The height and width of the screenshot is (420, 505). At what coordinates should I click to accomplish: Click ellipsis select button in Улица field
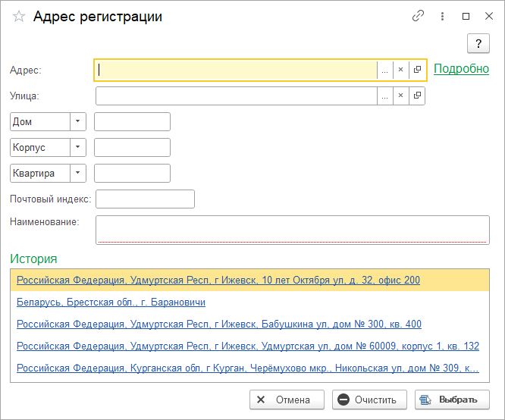pyautogui.click(x=384, y=96)
